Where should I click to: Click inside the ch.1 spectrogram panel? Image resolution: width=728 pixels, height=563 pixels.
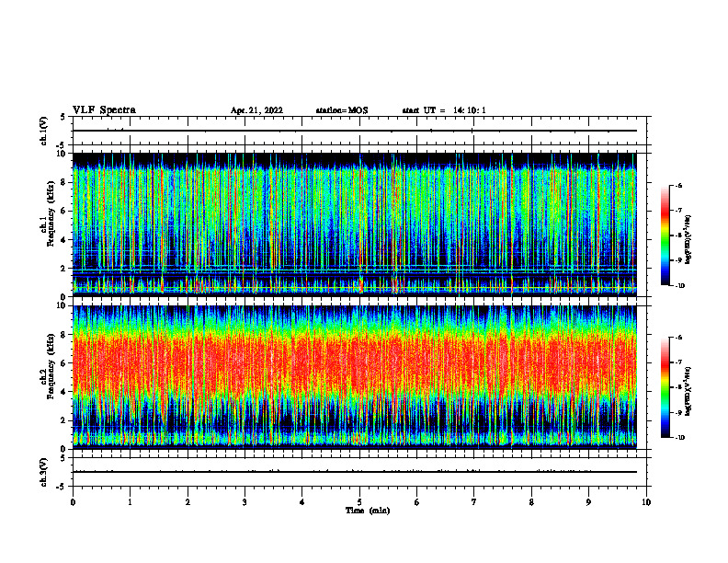click(355, 224)
